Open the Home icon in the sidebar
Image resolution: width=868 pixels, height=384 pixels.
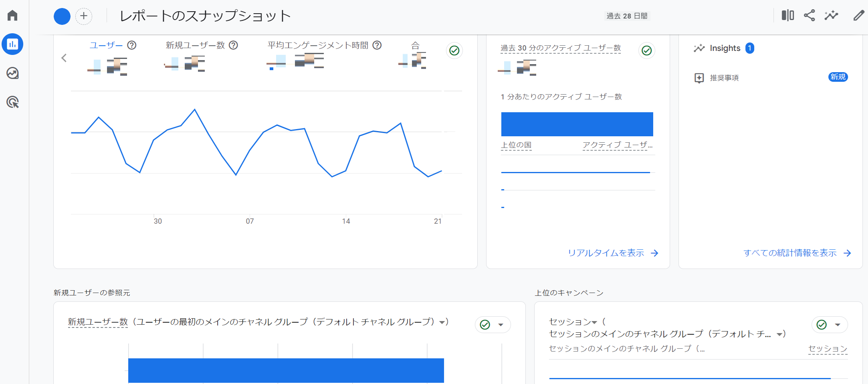coord(12,15)
